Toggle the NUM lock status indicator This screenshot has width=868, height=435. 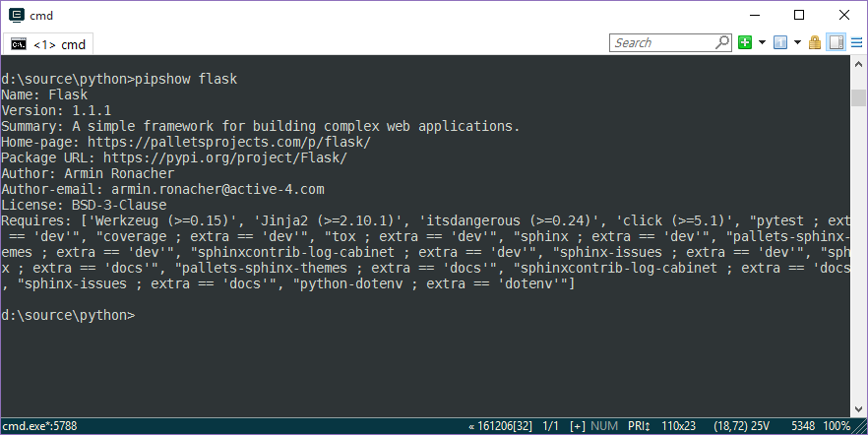(x=604, y=426)
